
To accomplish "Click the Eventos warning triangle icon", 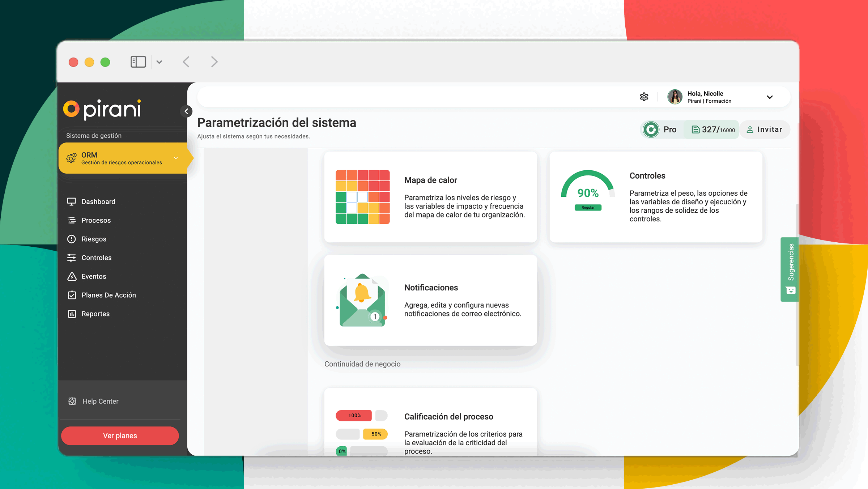I will [72, 276].
